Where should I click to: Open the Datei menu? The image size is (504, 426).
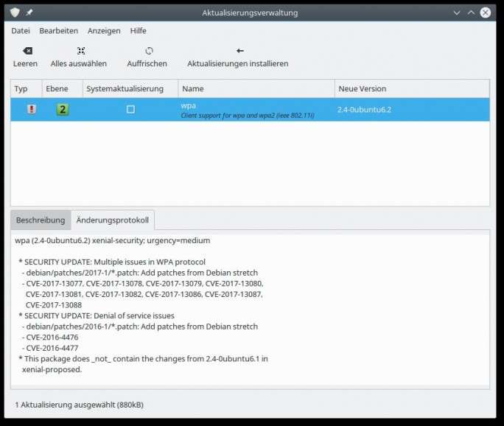point(21,31)
